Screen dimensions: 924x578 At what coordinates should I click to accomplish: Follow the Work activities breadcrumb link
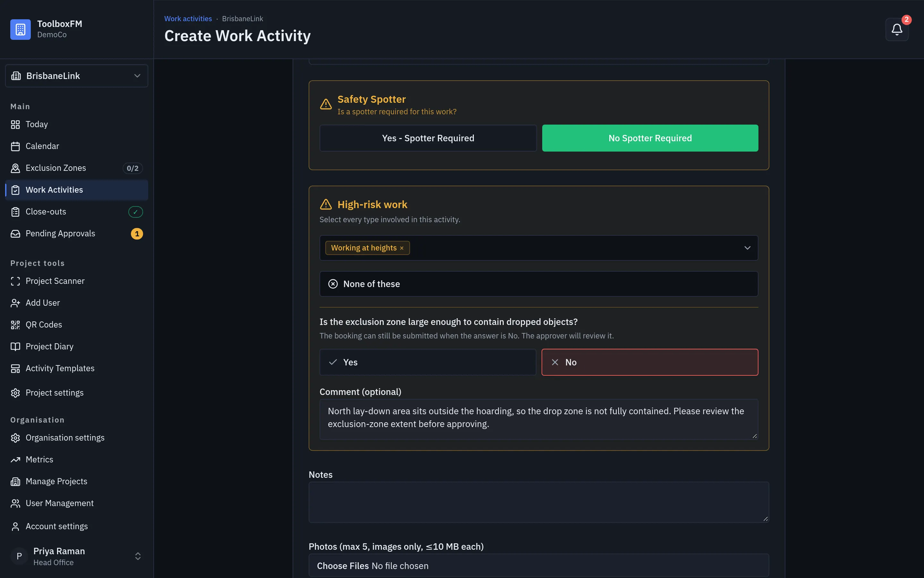188,19
